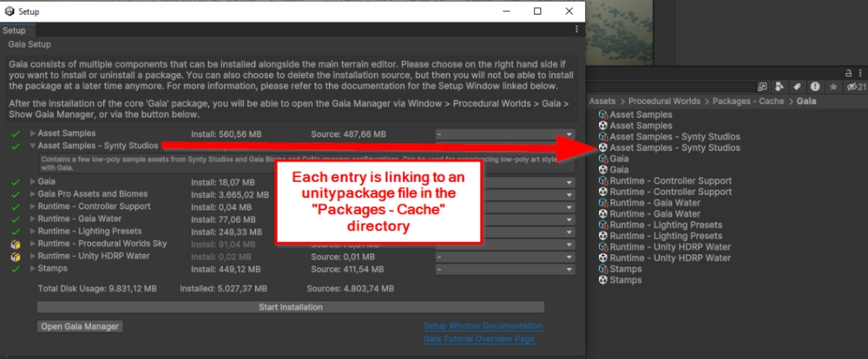Toggle the Project panel lock icon
The width and height of the screenshot is (868, 359).
pos(849,73)
